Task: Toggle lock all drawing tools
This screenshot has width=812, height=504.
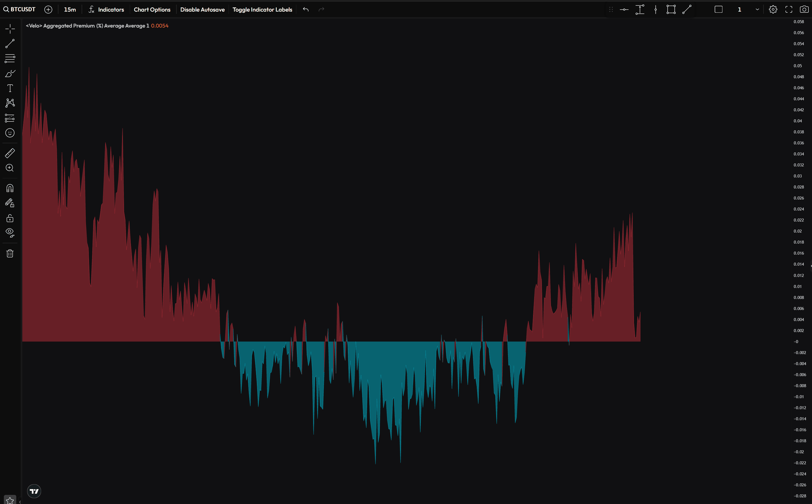Action: (10, 218)
